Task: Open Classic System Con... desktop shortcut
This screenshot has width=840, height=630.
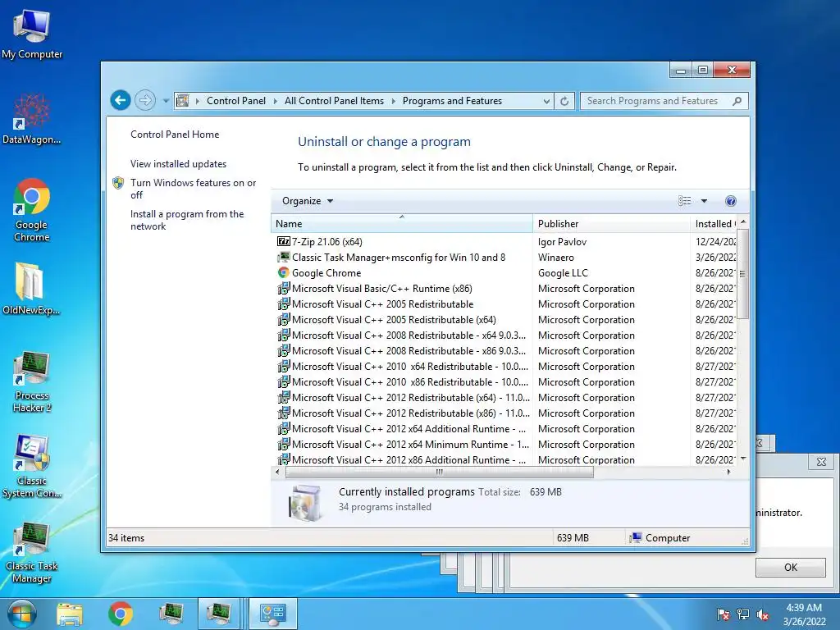Action: coord(32,466)
